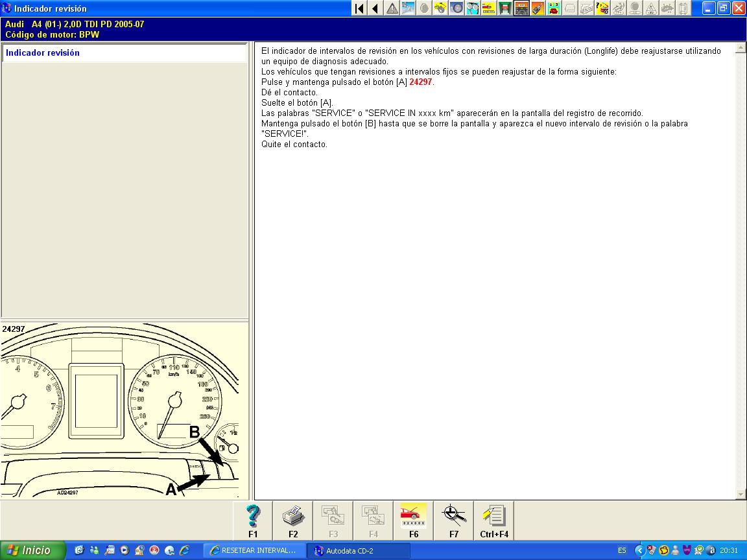The image size is (747, 560).
Task: Select the yellow belt-and-pulley toolbar icon
Action: [441, 8]
